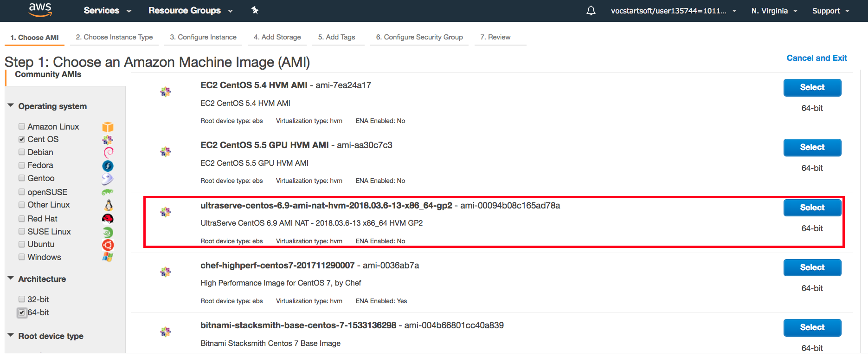
Task: Open the N. Virginia region dropdown
Action: tap(774, 11)
